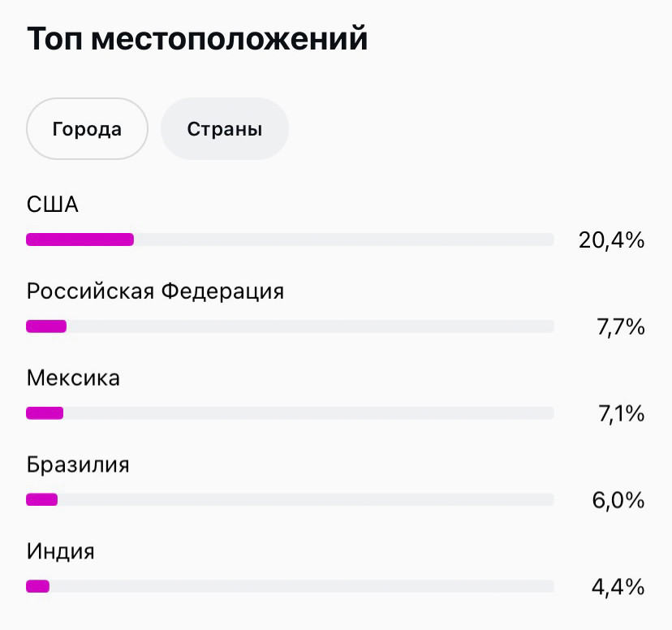Toggle the locations view to Страны
Image resolution: width=672 pixels, height=630 pixels.
click(x=224, y=128)
